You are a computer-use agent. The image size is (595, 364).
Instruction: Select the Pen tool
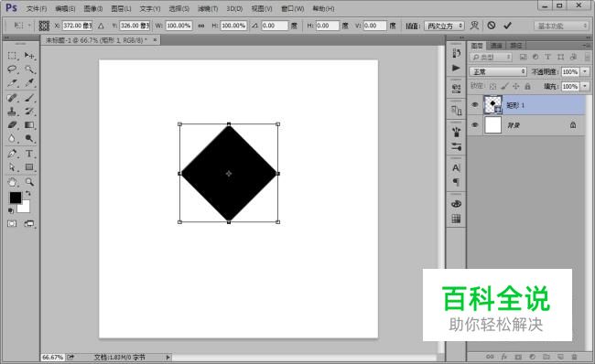12,154
